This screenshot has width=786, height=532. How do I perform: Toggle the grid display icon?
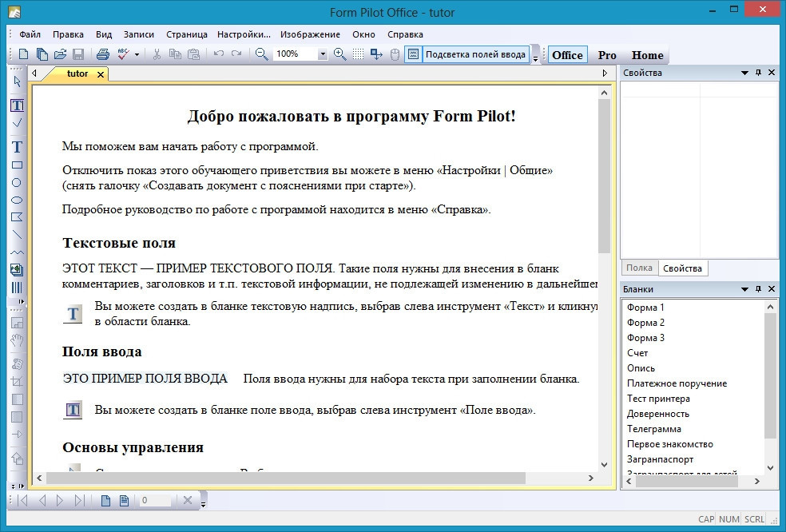[x=359, y=54]
